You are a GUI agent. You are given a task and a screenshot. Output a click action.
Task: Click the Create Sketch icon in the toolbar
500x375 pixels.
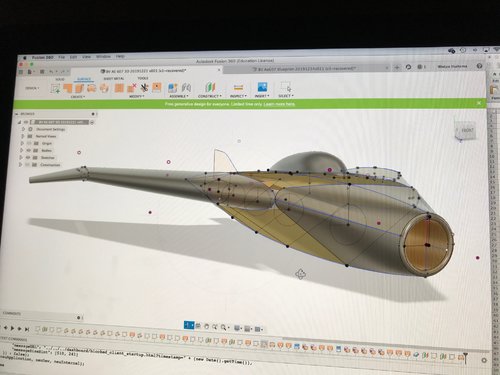55,88
